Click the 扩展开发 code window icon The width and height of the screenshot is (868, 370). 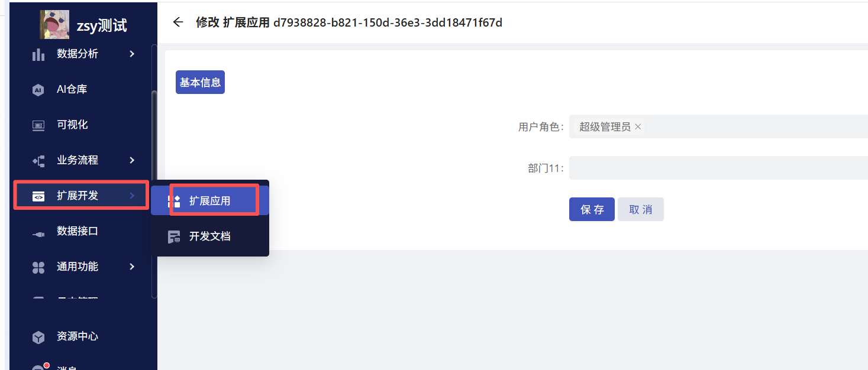(38, 196)
